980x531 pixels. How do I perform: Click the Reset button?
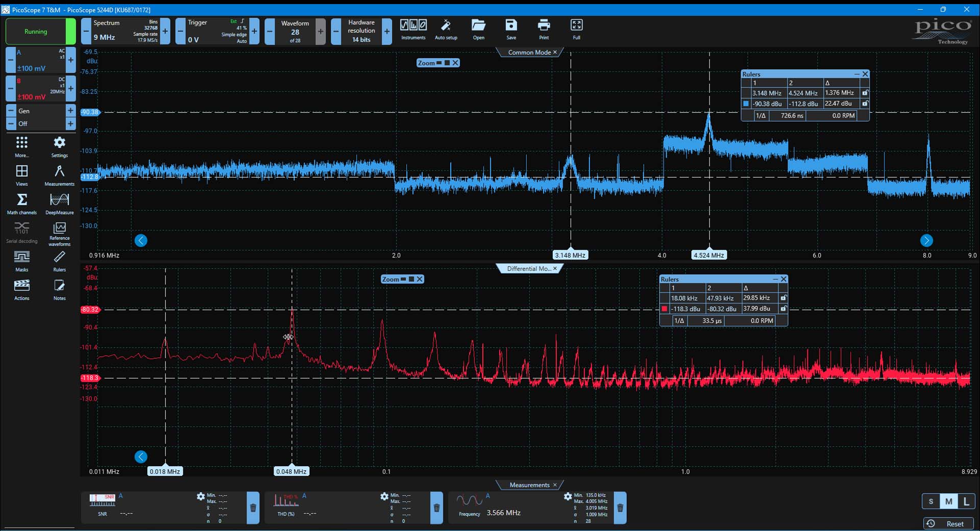pyautogui.click(x=949, y=524)
